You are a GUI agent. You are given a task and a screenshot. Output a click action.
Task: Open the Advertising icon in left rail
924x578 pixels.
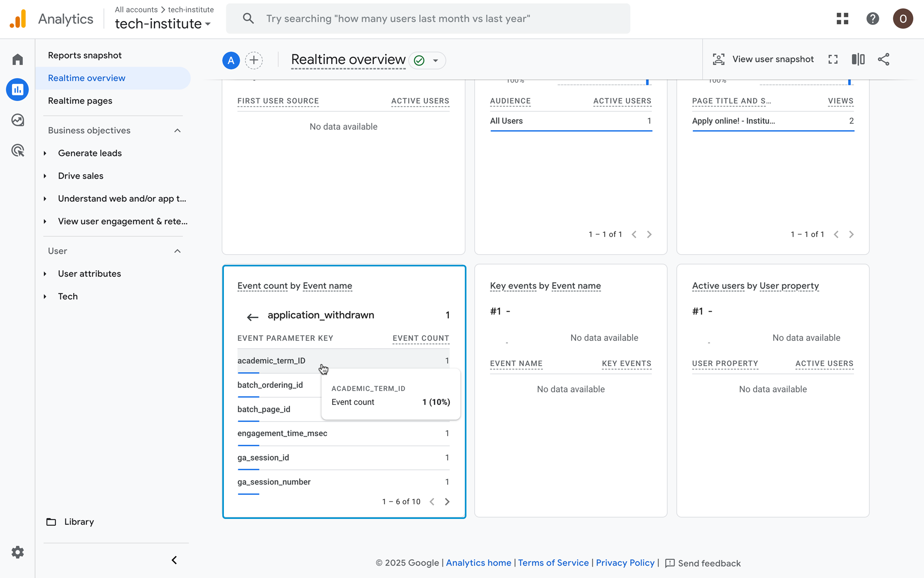pyautogui.click(x=18, y=150)
